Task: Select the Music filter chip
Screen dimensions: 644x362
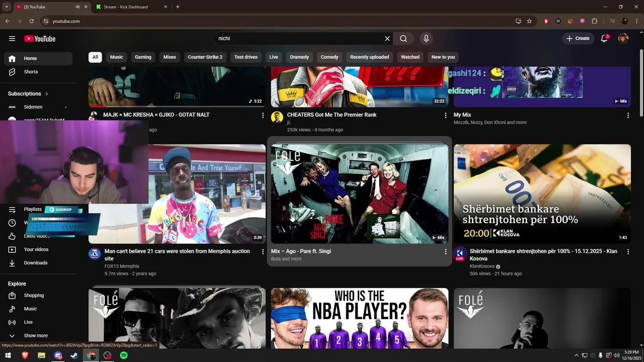Action: click(x=117, y=57)
